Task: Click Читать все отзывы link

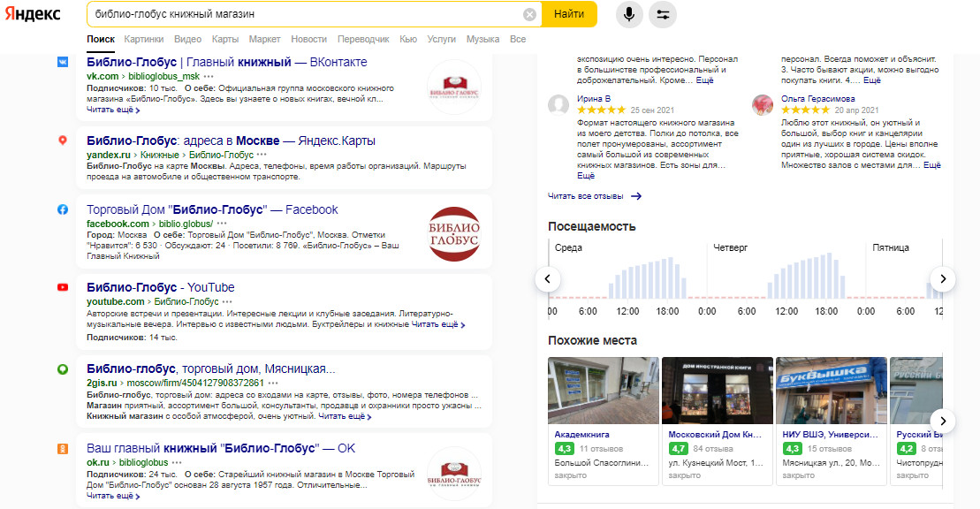Action: (x=595, y=196)
